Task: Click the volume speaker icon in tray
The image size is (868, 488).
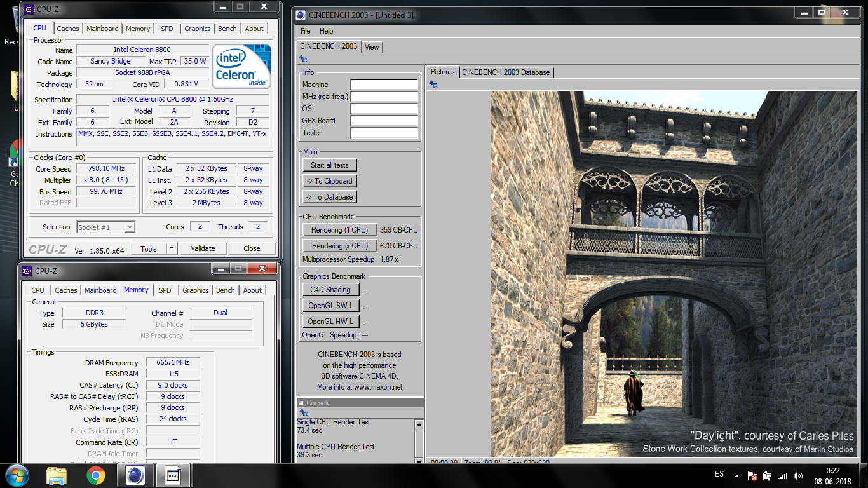Action: tap(797, 476)
